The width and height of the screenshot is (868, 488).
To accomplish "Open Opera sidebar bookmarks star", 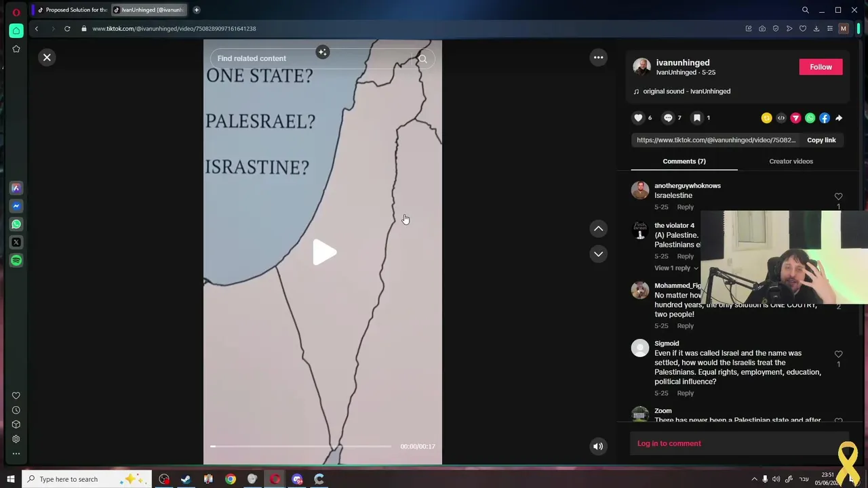I will (x=16, y=49).
